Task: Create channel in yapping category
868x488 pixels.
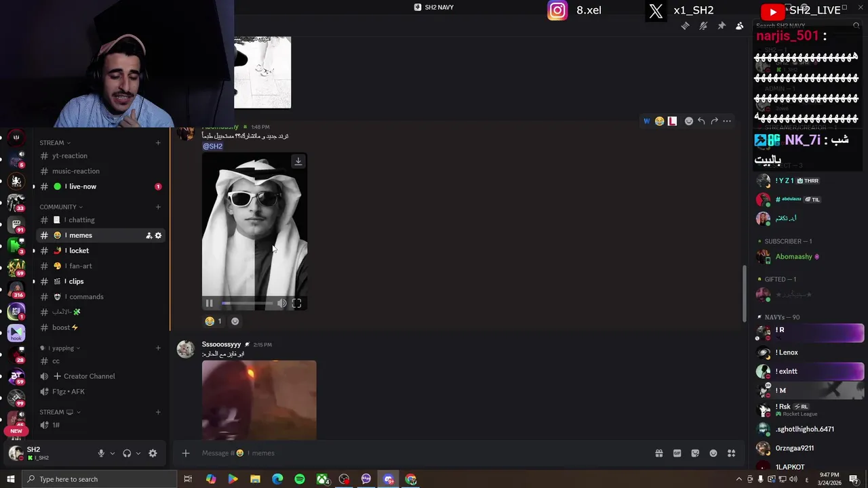Action: click(158, 348)
